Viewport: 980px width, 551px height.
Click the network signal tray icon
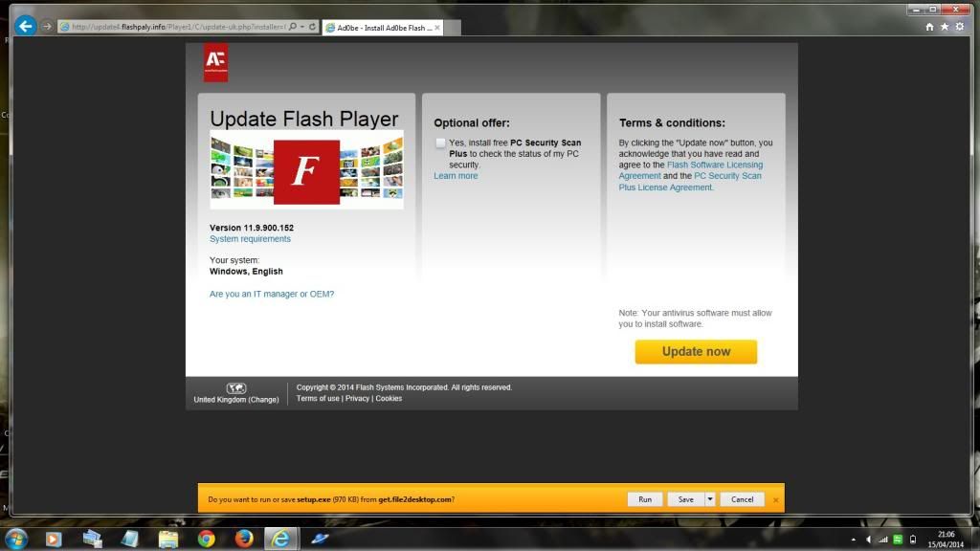pyautogui.click(x=882, y=540)
